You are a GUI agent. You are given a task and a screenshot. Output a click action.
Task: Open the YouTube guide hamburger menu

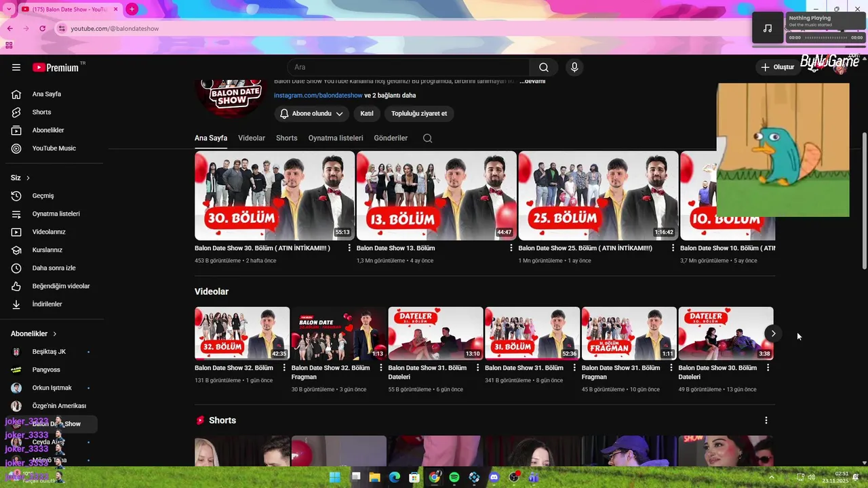point(16,67)
